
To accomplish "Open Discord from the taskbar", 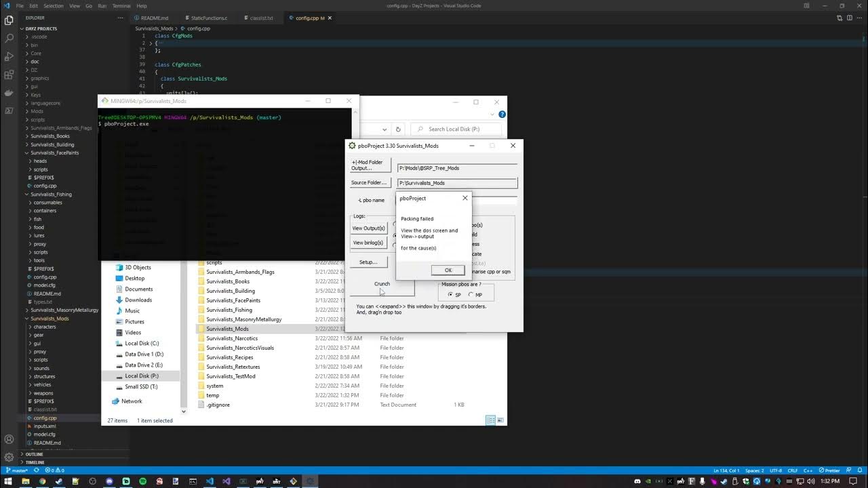I will [x=109, y=481].
